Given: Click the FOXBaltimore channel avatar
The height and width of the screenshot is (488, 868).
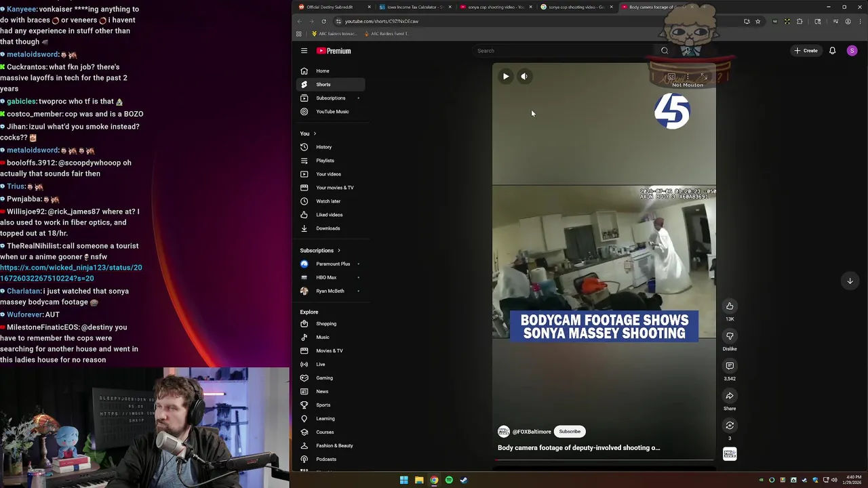Looking at the screenshot, I should (504, 432).
